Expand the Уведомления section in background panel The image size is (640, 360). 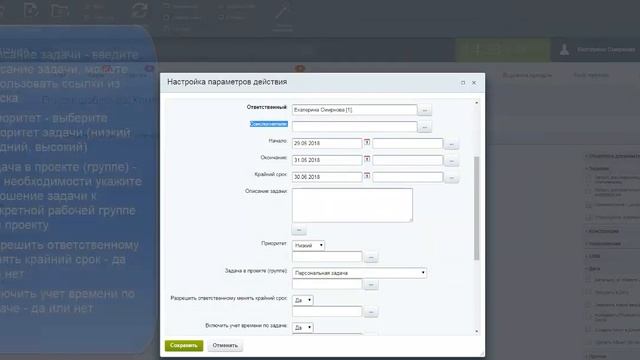[x=604, y=244]
